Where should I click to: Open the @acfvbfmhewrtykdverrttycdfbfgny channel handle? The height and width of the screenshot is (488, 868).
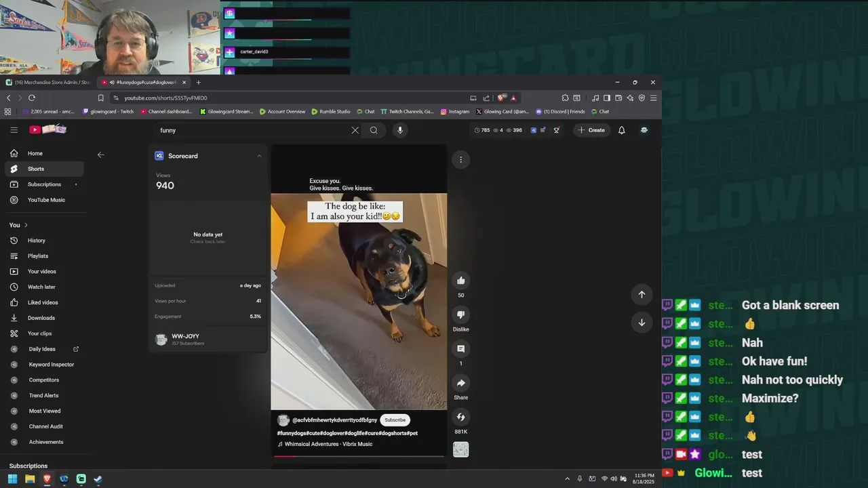coord(334,420)
